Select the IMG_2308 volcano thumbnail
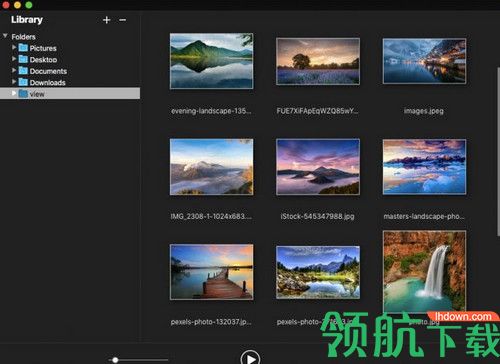Screen dimensions: 500x364 pyautogui.click(x=211, y=167)
